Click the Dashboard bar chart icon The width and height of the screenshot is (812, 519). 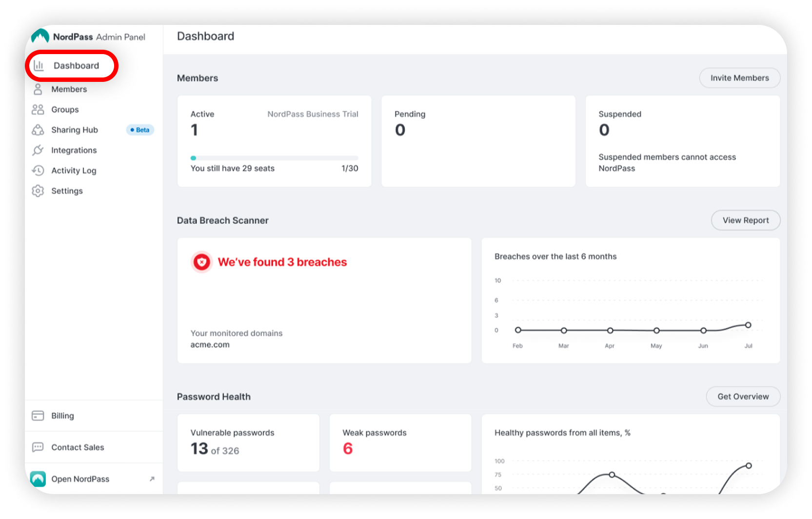coord(39,65)
